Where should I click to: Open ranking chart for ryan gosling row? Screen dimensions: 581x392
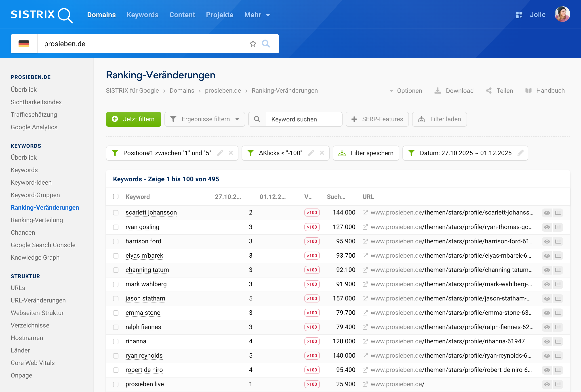point(558,227)
